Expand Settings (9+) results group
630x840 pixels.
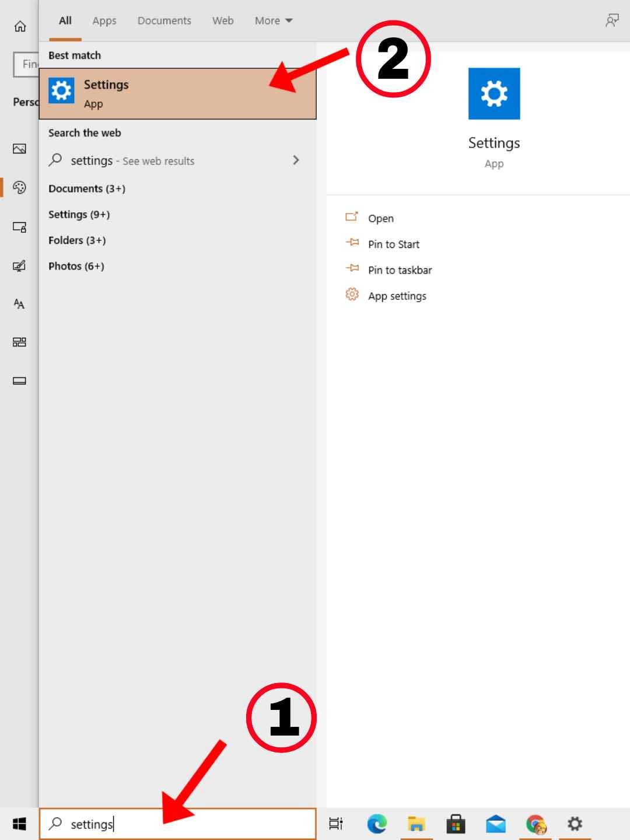pos(79,214)
